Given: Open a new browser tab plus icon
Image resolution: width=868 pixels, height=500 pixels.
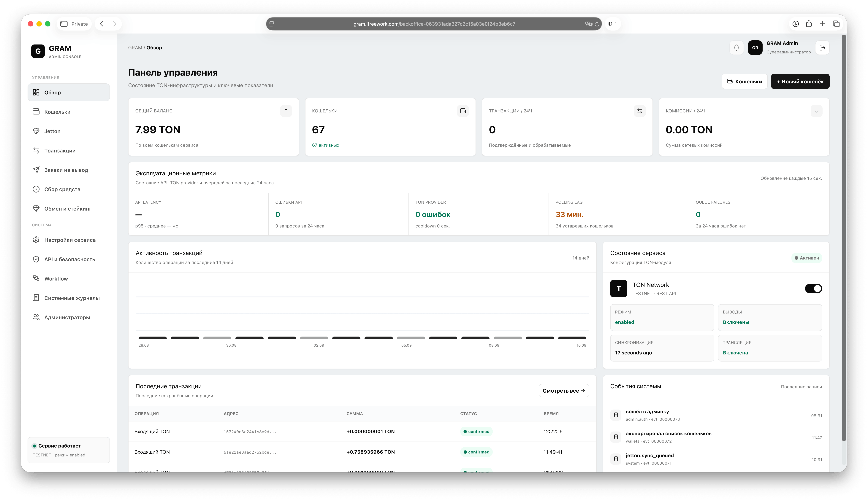Looking at the screenshot, I should point(823,24).
